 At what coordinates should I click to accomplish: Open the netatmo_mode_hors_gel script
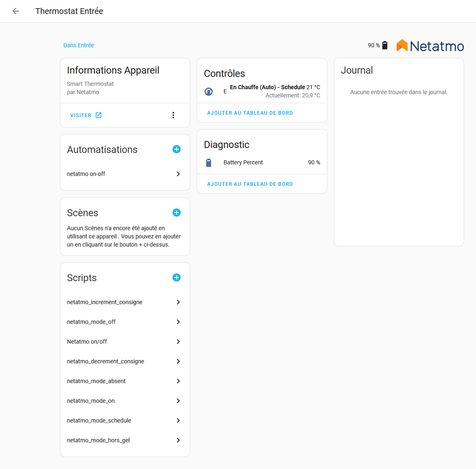125,441
